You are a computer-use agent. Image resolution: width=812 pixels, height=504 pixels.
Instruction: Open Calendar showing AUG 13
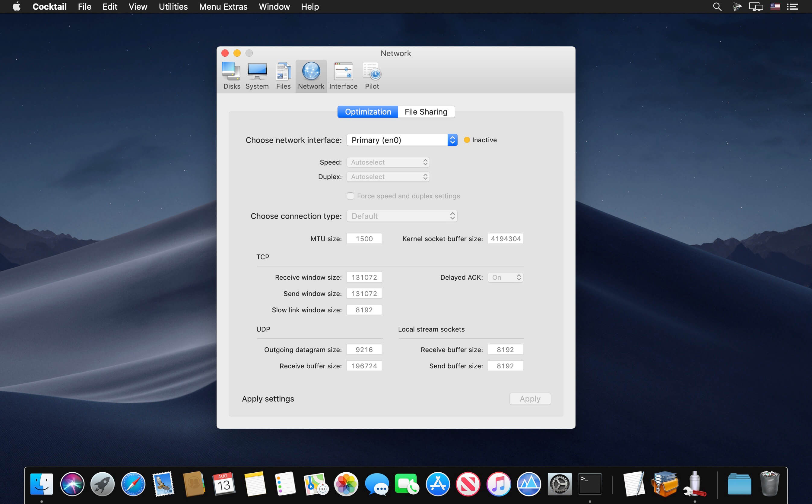(x=224, y=484)
